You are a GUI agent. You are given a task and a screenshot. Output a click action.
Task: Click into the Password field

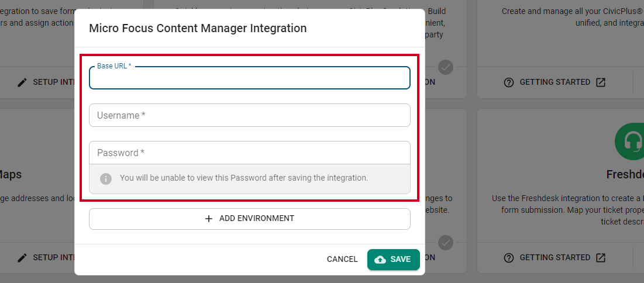(x=249, y=153)
